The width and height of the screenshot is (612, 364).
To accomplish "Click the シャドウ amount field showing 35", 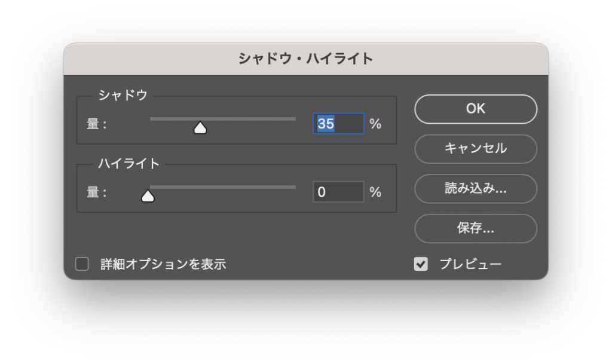I will tap(338, 124).
